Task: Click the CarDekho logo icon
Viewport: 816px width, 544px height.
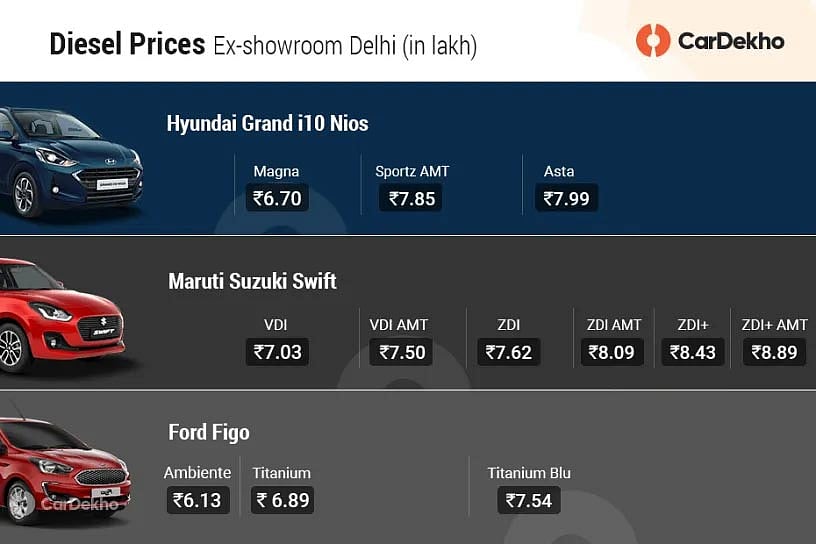Action: point(653,41)
